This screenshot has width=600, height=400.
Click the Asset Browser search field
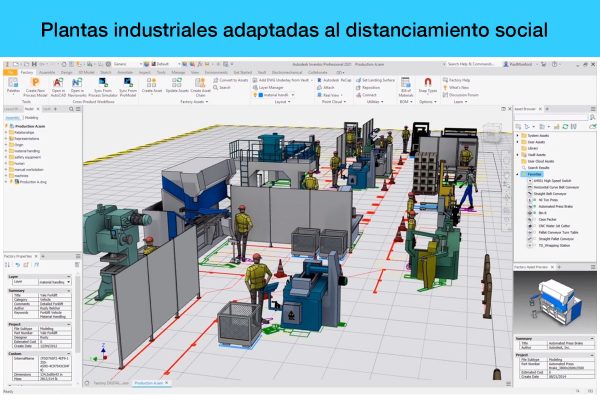tap(551, 117)
